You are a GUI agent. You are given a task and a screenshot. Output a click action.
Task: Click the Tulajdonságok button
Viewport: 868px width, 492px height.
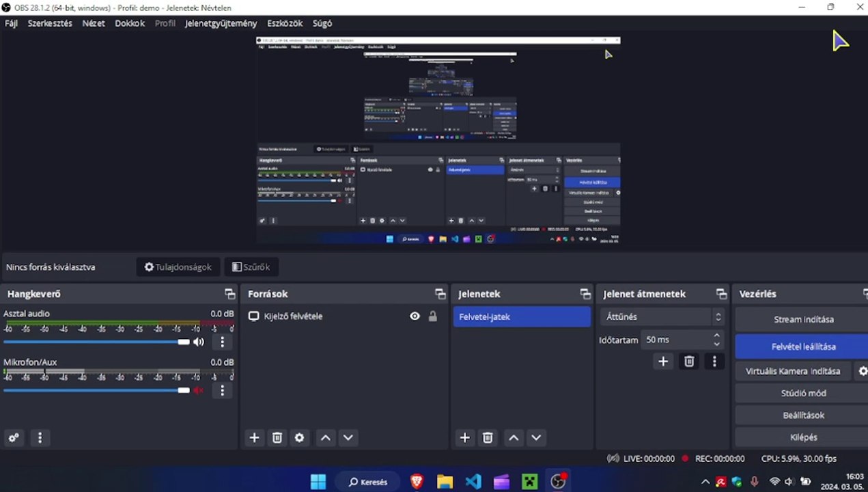tap(178, 267)
